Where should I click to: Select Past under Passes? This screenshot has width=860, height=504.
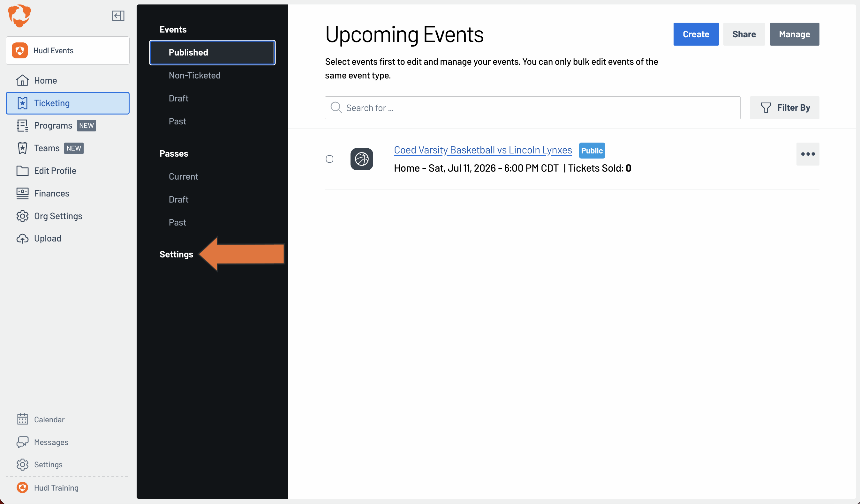(x=177, y=222)
